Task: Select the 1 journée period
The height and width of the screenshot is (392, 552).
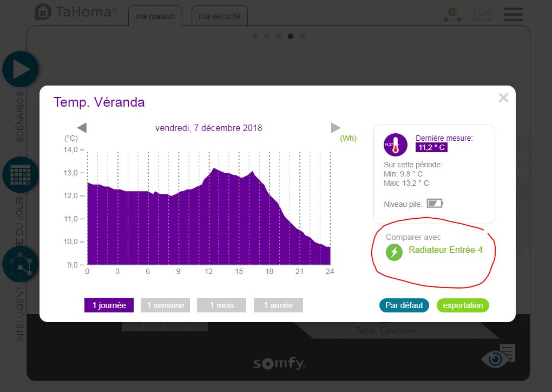Action: click(109, 305)
